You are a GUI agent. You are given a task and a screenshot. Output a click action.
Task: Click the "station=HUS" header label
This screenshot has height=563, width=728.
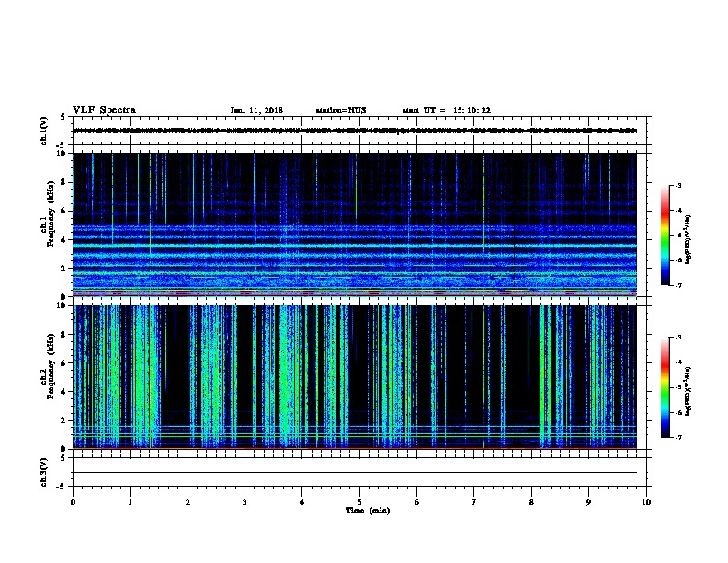pos(341,110)
